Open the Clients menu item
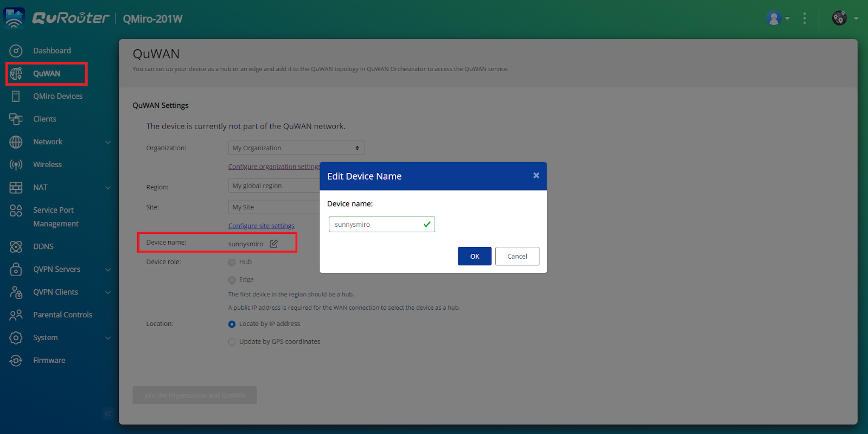This screenshot has width=868, height=434. coord(44,119)
